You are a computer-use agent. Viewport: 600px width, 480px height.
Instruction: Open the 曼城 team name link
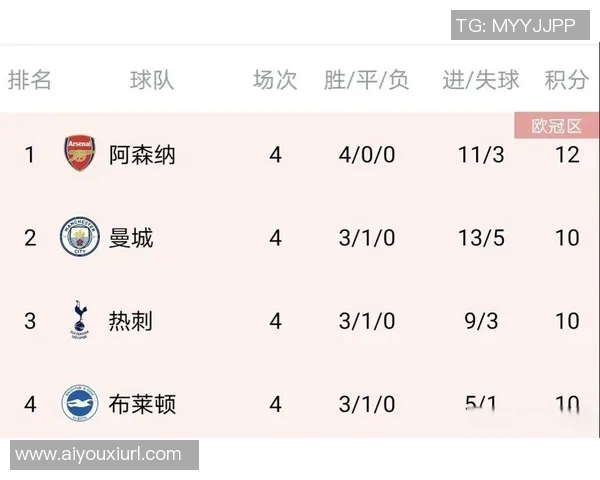click(131, 238)
